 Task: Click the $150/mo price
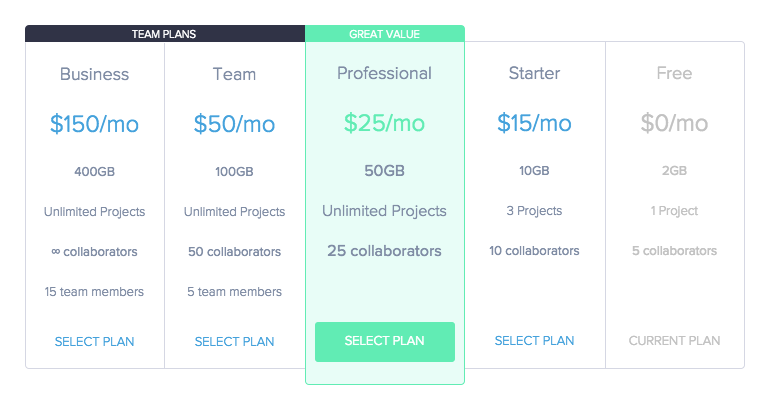[x=94, y=123]
